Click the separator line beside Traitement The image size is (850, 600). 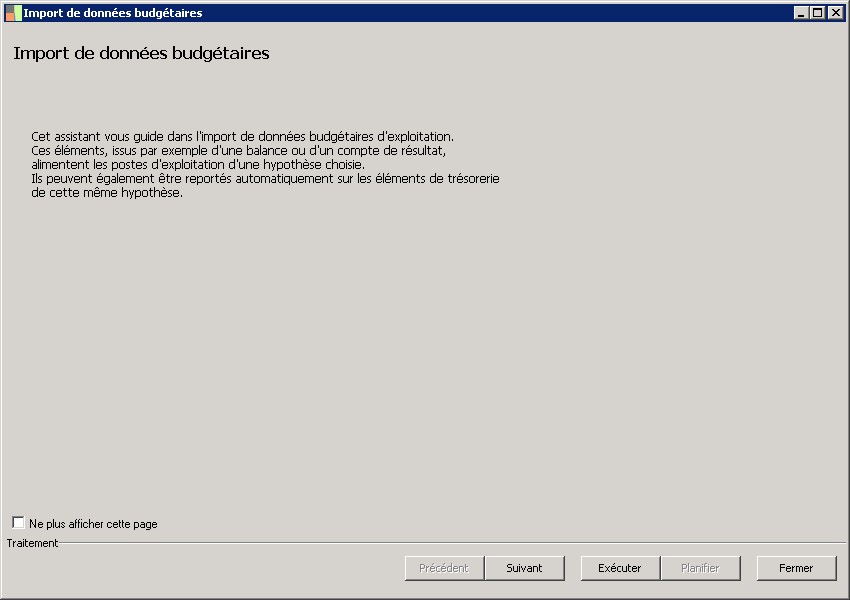click(450, 543)
